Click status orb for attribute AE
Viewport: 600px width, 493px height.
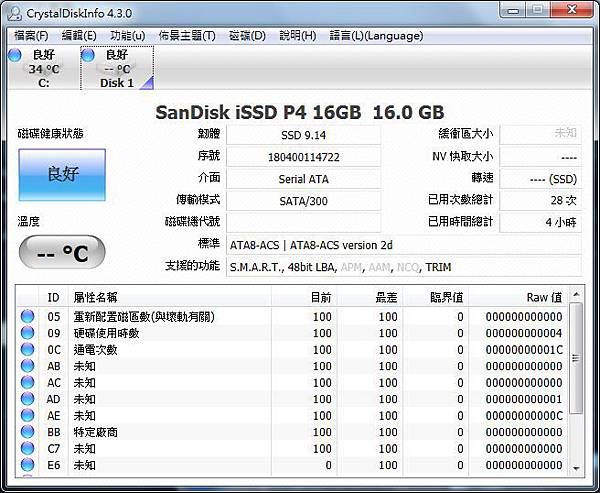27,415
